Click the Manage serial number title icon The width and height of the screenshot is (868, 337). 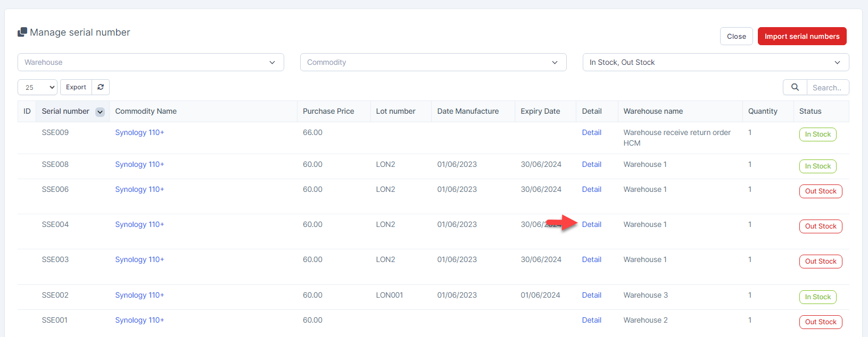click(x=22, y=32)
